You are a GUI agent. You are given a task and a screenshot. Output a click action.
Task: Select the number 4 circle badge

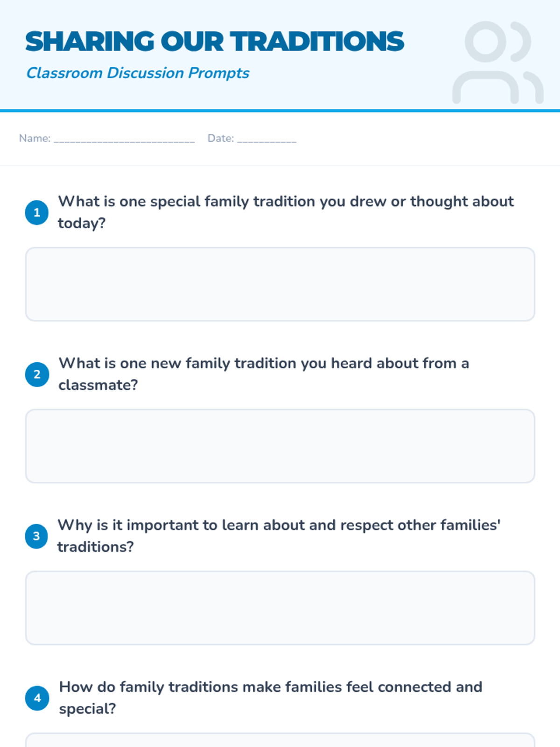click(x=37, y=698)
